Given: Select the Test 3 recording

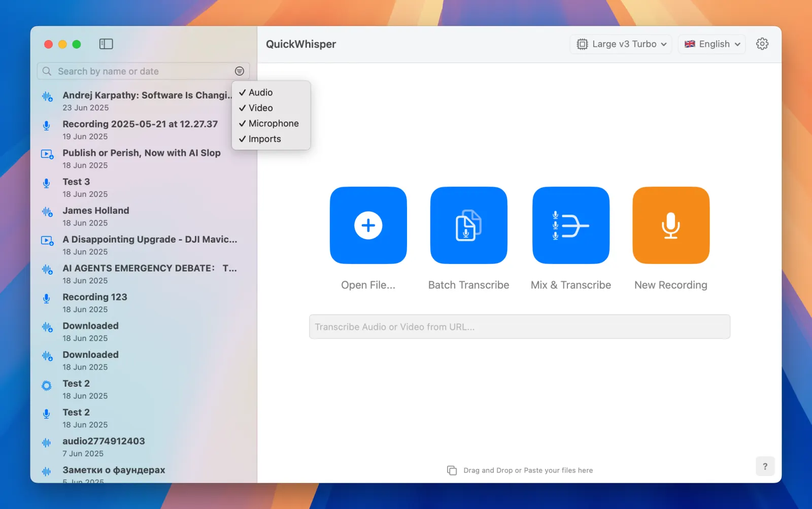Looking at the screenshot, I should 144,188.
